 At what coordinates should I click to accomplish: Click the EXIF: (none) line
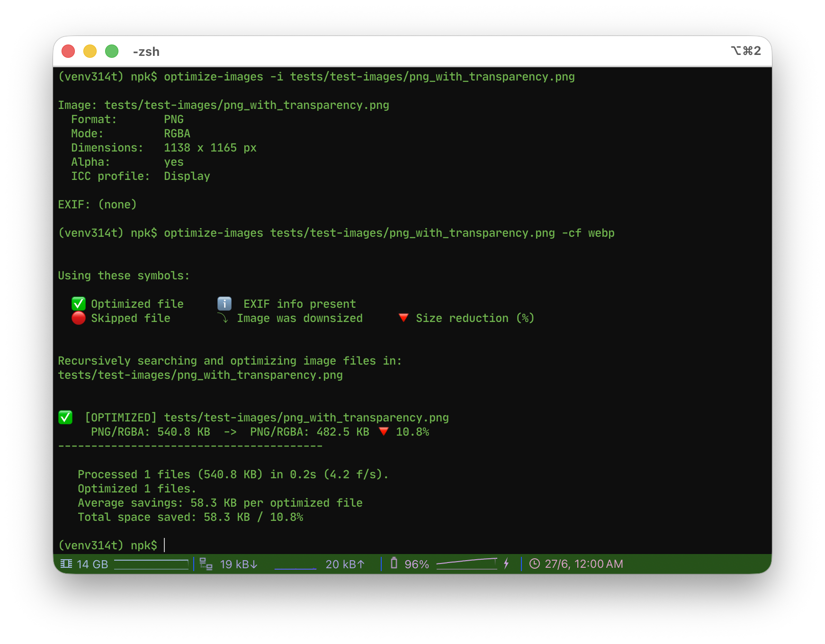(x=98, y=205)
